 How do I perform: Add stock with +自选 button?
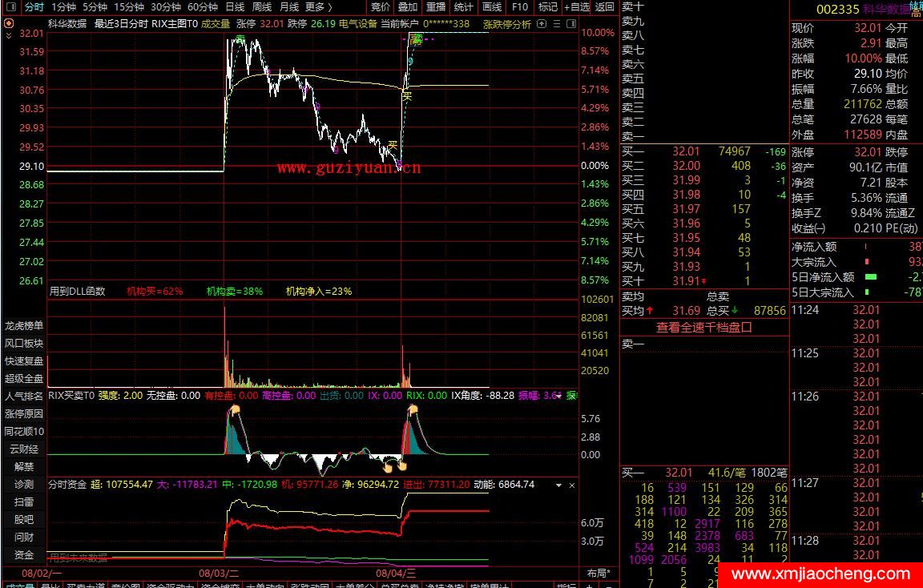coord(577,7)
